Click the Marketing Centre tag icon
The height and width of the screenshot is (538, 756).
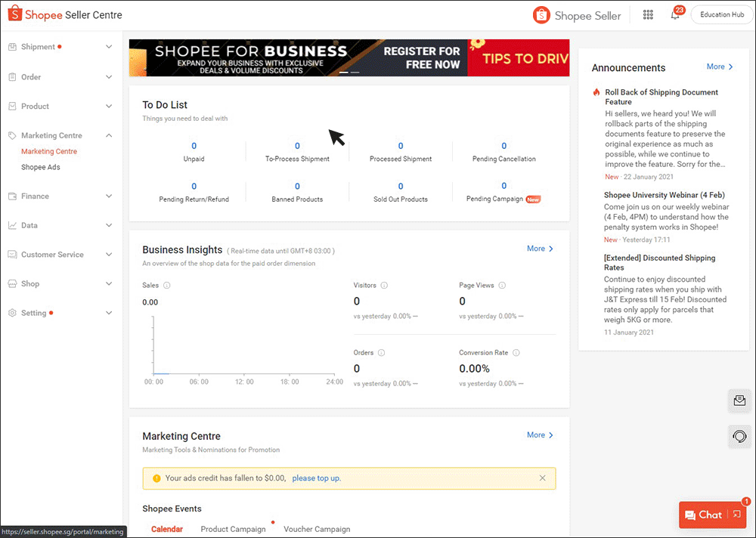coord(13,135)
